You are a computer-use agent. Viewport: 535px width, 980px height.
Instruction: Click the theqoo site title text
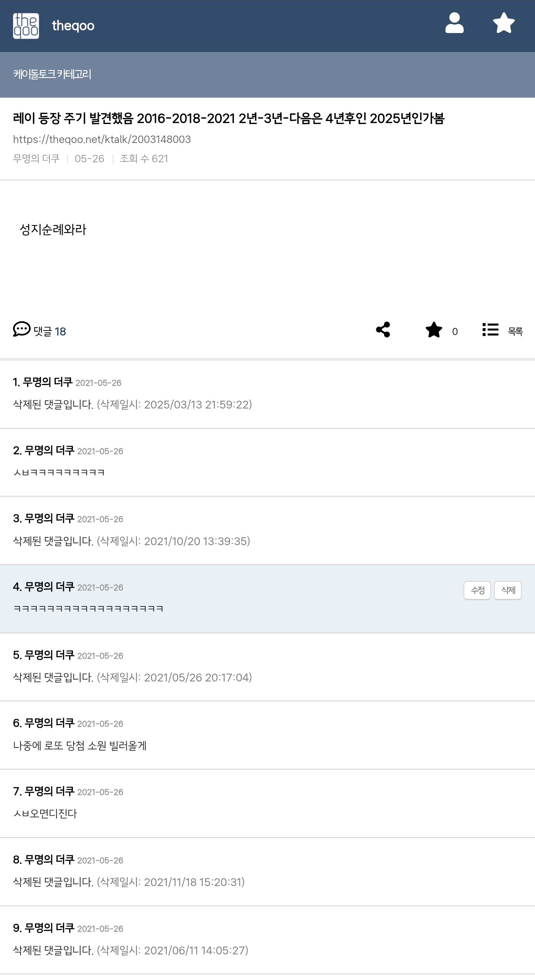tap(73, 26)
